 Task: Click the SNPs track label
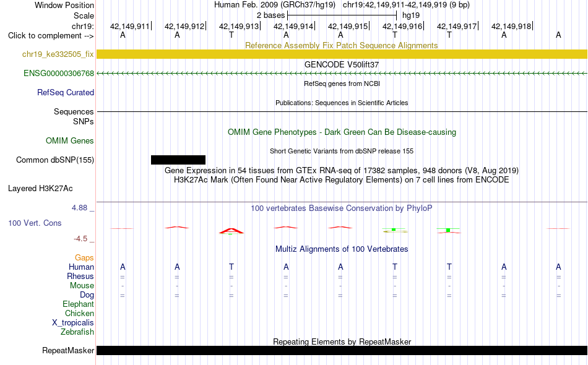[x=84, y=121]
